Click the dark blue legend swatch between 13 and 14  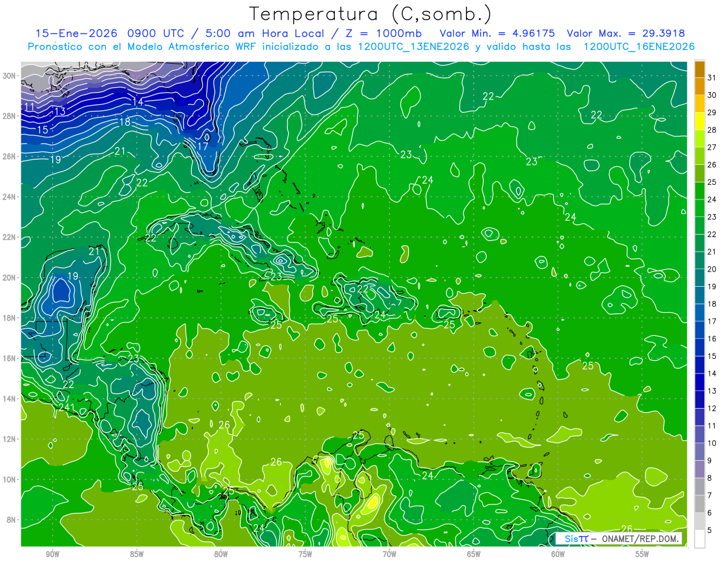pyautogui.click(x=699, y=382)
